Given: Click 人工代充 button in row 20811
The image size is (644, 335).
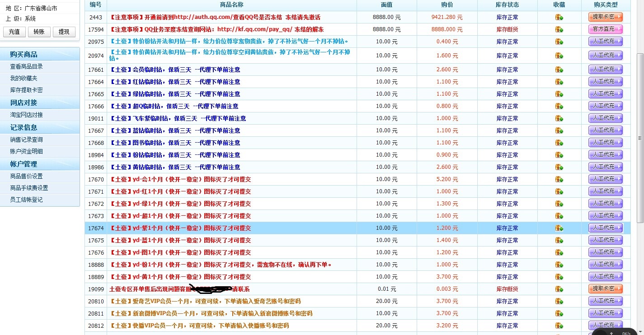Looking at the screenshot, I should click(x=606, y=313).
